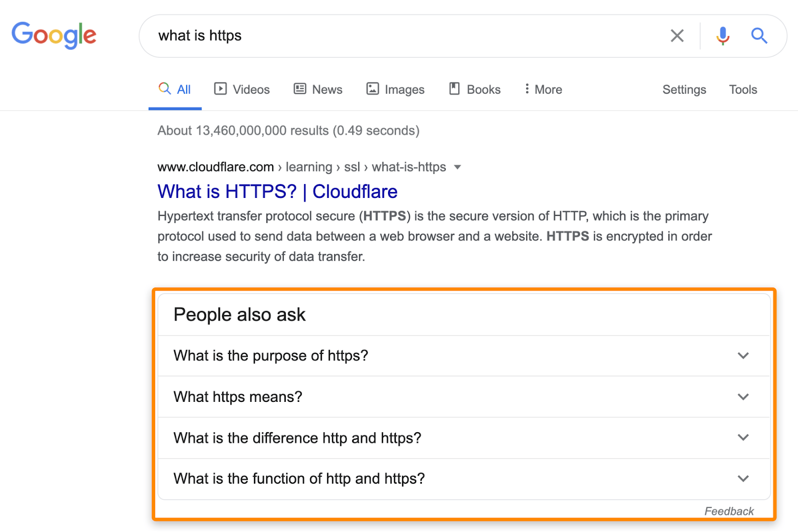Open the Settings menu
This screenshot has width=798, height=532.
click(684, 89)
